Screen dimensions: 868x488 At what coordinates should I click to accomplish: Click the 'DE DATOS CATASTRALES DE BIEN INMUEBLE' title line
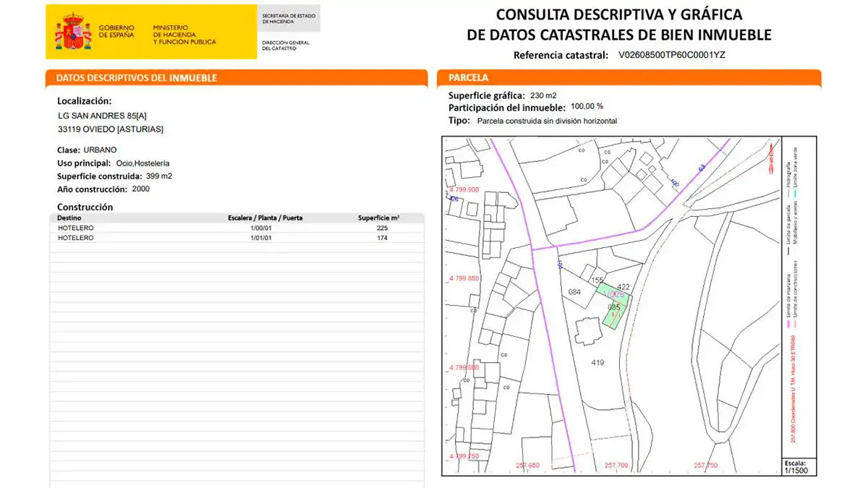tap(619, 35)
